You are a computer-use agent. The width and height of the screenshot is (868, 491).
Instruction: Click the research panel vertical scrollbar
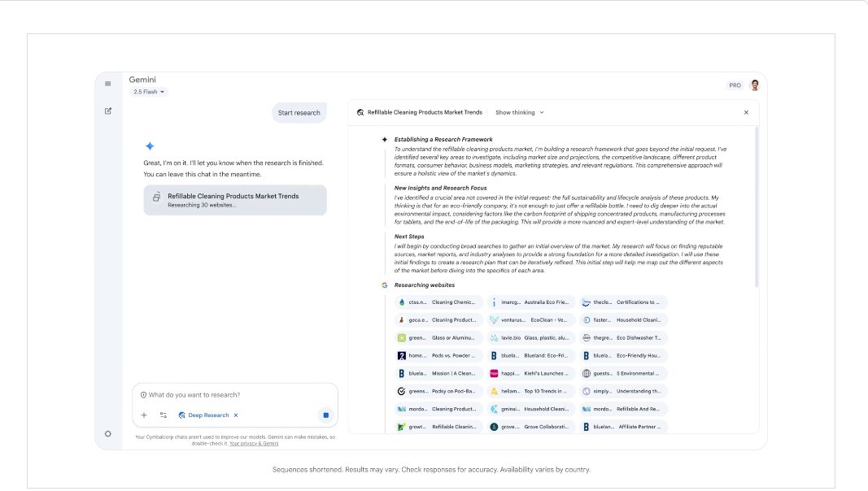(x=757, y=207)
